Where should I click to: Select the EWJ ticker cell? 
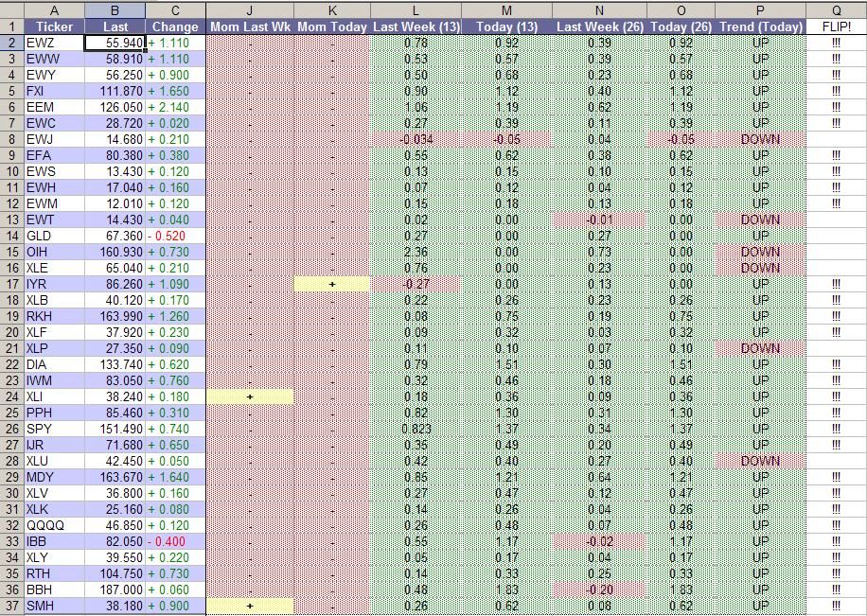pyautogui.click(x=54, y=139)
